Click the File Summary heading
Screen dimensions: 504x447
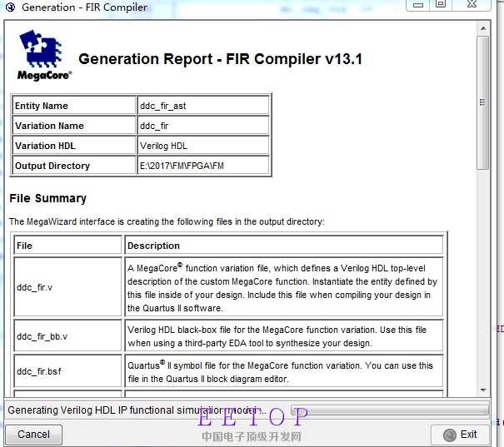point(47,198)
